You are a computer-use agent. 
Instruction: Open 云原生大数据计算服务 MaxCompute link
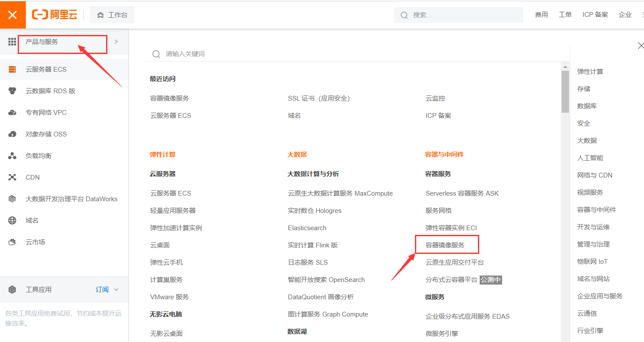(340, 193)
